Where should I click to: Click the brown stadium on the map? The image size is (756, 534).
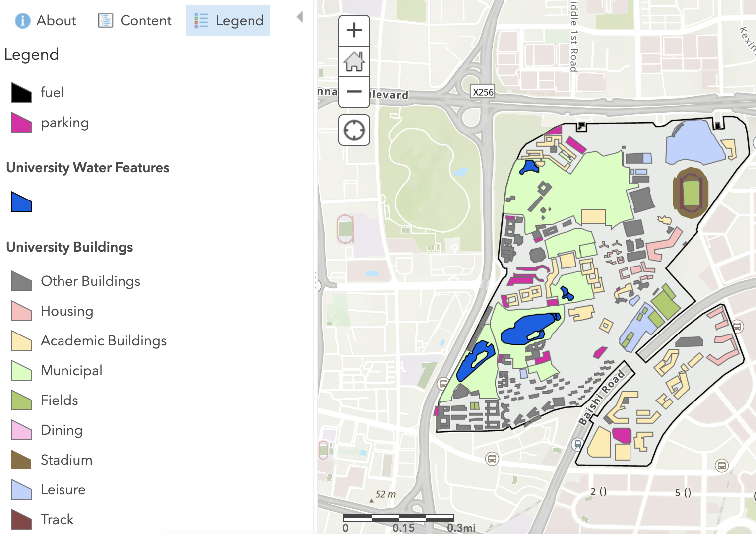click(690, 193)
